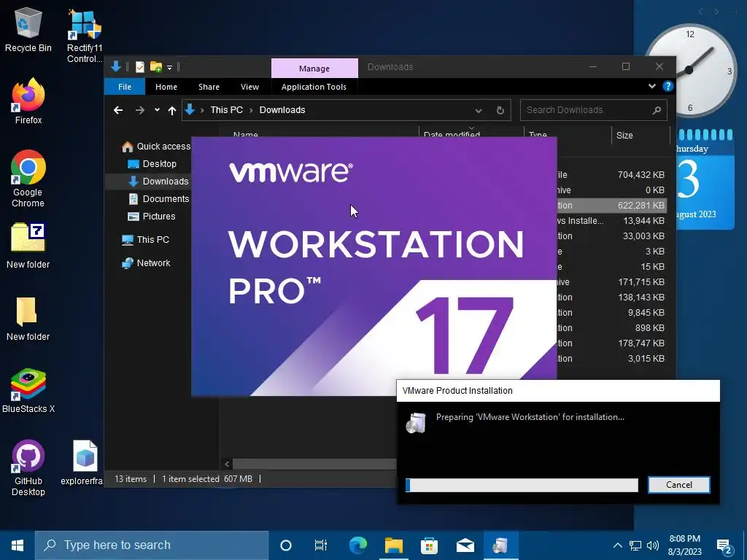This screenshot has height=560, width=747.
Task: Click Downloads in the address breadcrumb
Action: [x=282, y=110]
